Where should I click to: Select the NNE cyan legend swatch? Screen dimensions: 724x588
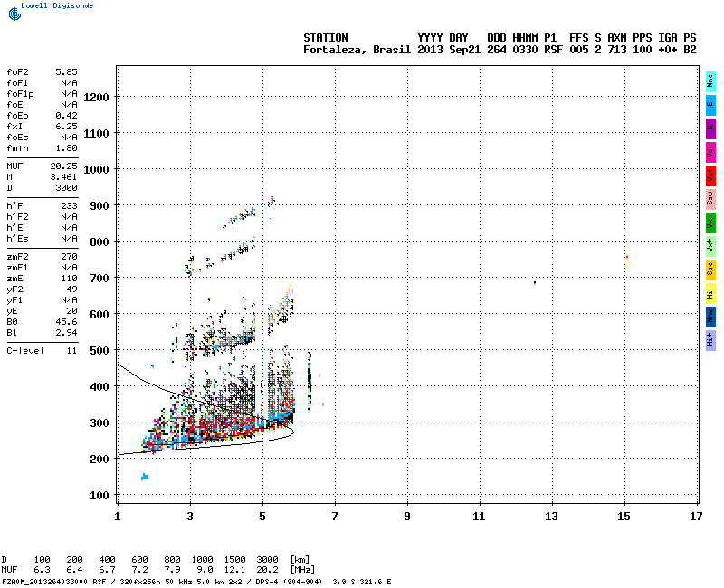coord(710,81)
